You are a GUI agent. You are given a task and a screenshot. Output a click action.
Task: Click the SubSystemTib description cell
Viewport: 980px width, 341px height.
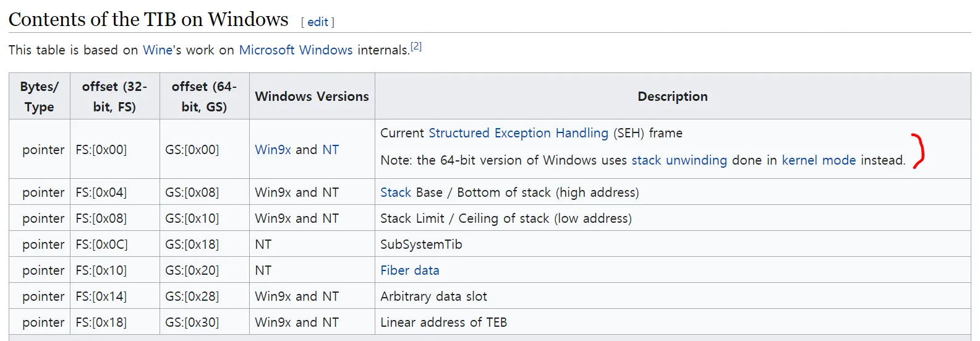(421, 244)
